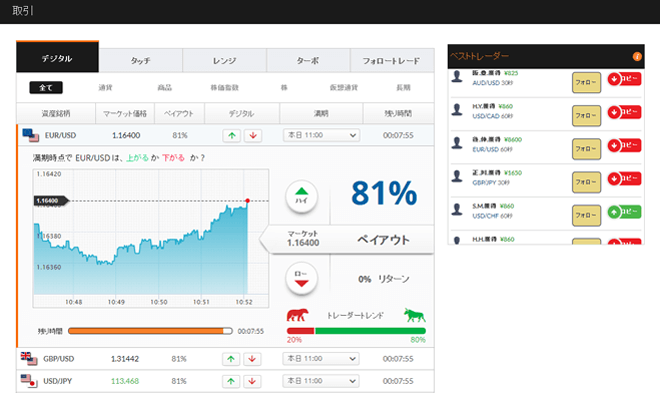660x400 pixels.
Task: Click the 上がる green link in the question
Action: coord(138,158)
